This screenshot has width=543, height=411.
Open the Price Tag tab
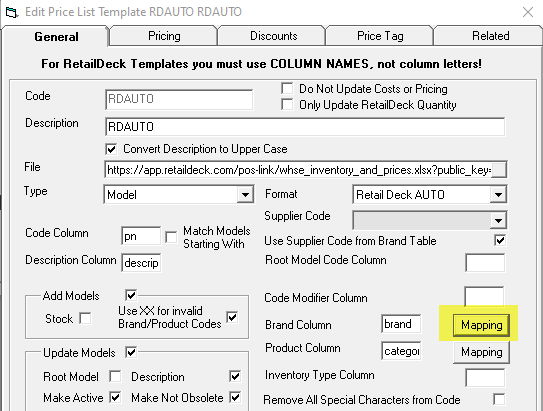click(380, 36)
